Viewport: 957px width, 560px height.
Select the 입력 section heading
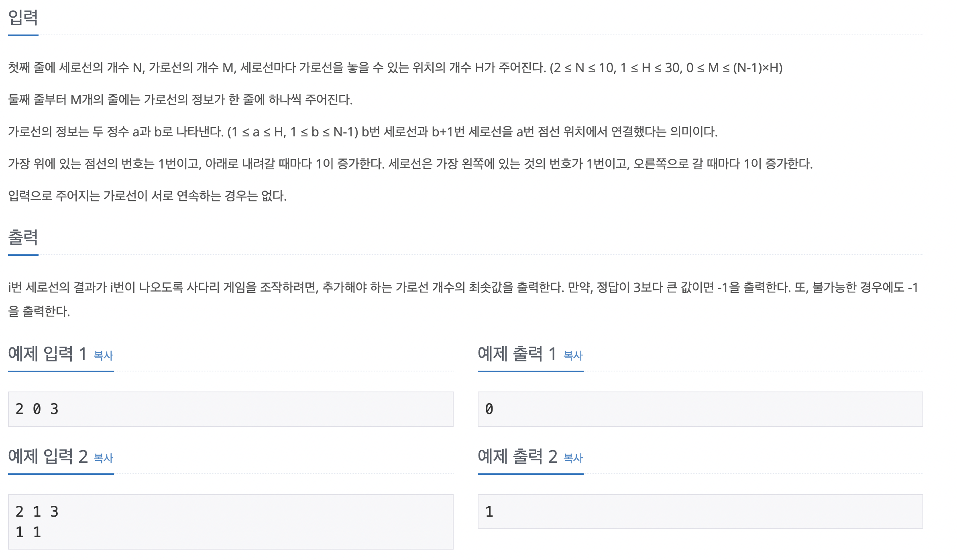[23, 17]
